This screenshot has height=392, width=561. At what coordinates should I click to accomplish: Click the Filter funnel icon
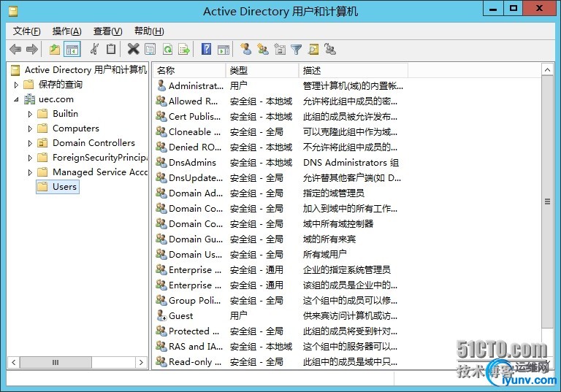pos(297,49)
